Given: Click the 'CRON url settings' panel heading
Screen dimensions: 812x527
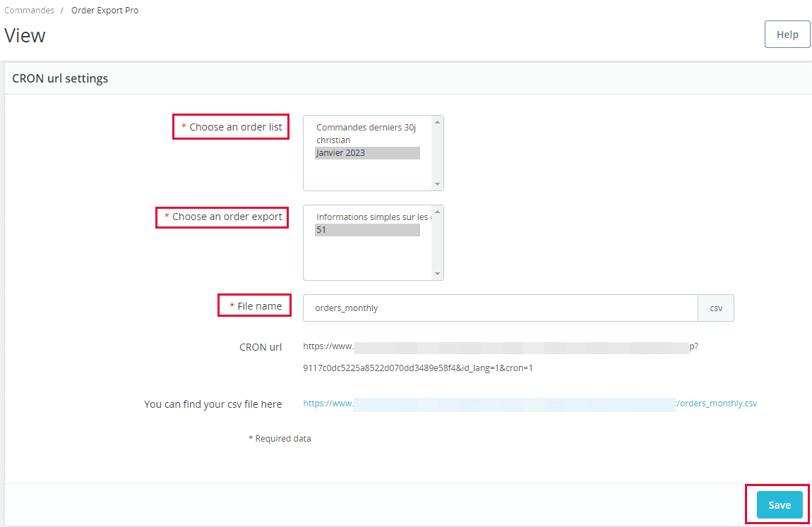Looking at the screenshot, I should [x=60, y=78].
